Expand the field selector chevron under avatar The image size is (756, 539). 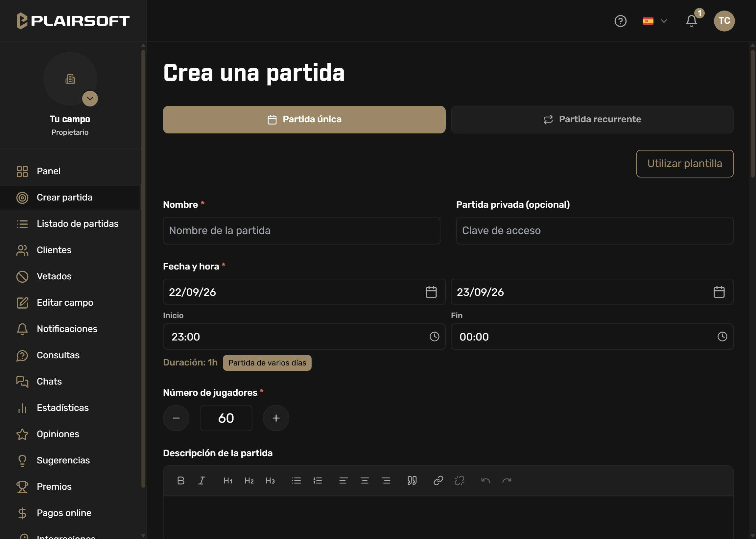coord(90,99)
